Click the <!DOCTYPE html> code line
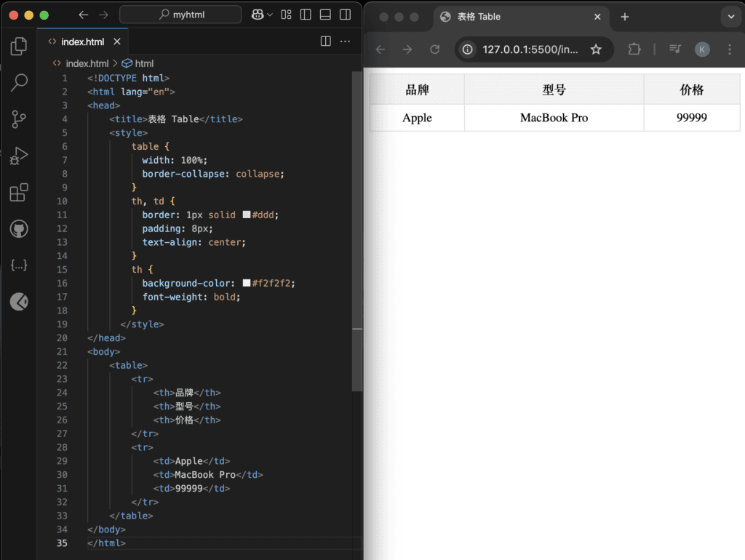Viewport: 745px width, 560px height. coord(128,78)
